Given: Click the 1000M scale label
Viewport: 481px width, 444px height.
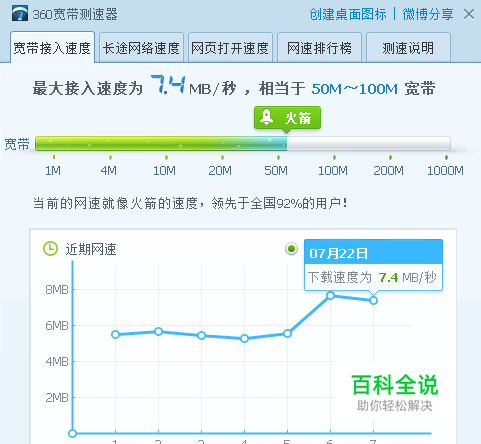Looking at the screenshot, I should 445,171.
